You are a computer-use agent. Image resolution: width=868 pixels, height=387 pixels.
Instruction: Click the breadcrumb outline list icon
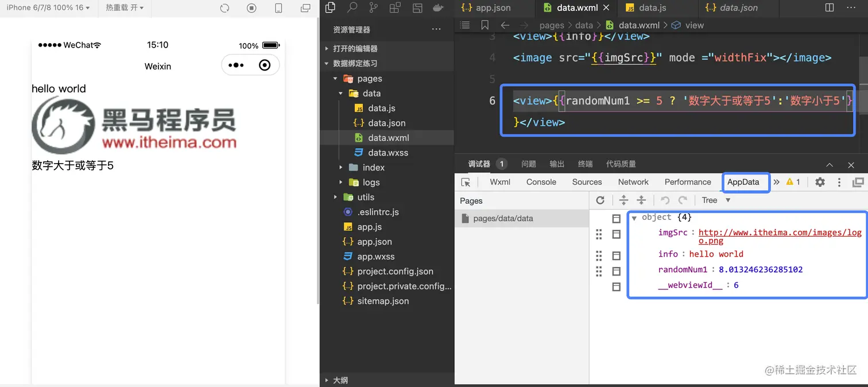click(x=465, y=25)
